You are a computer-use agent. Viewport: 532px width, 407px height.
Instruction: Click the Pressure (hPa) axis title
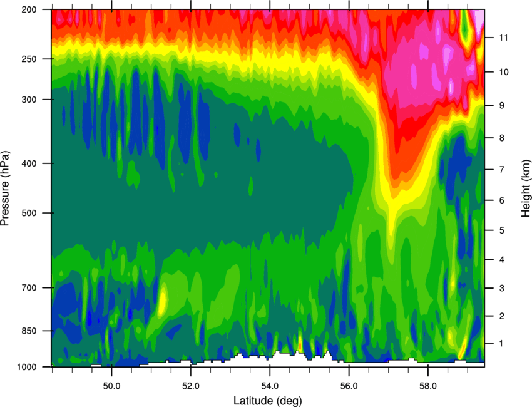[x=5, y=188]
